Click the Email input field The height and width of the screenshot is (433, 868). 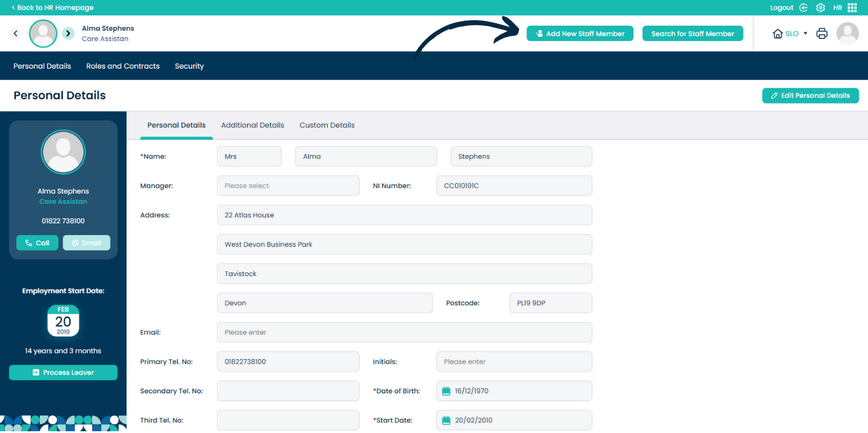click(405, 333)
